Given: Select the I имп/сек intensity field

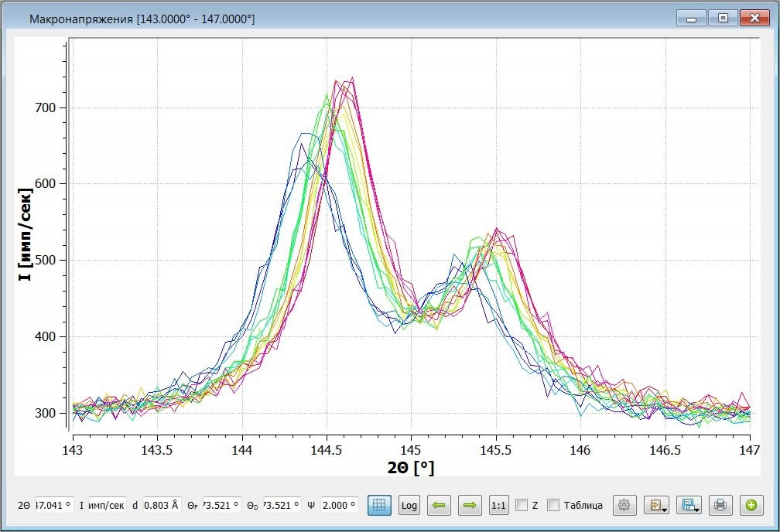Looking at the screenshot, I should pyautogui.click(x=107, y=506).
